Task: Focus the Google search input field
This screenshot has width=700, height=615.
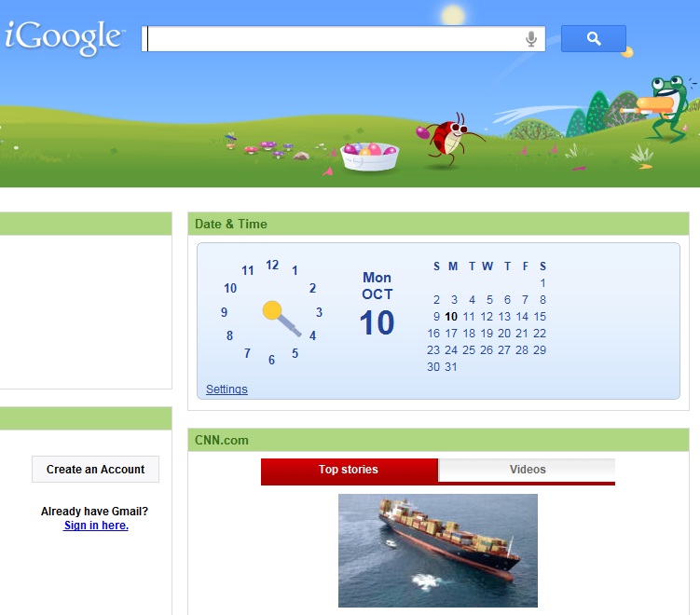Action: (335, 39)
